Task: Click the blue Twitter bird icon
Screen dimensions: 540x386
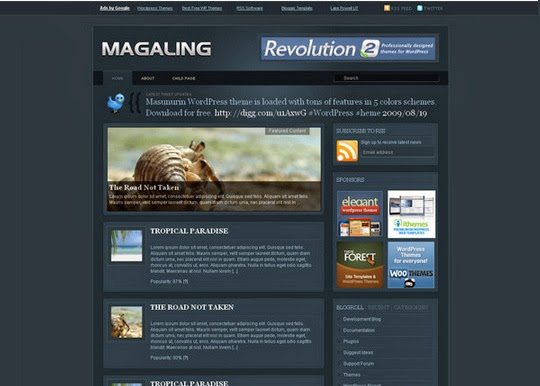Action: point(116,102)
